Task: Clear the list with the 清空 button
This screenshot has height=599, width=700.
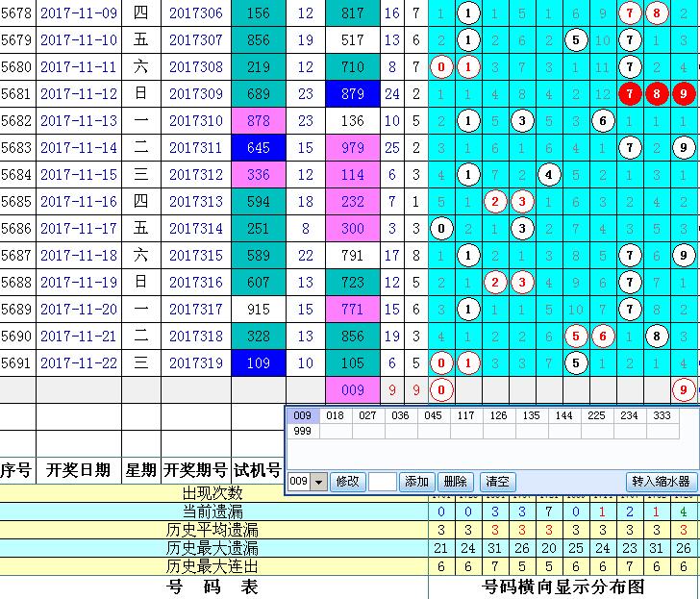Action: tap(497, 482)
